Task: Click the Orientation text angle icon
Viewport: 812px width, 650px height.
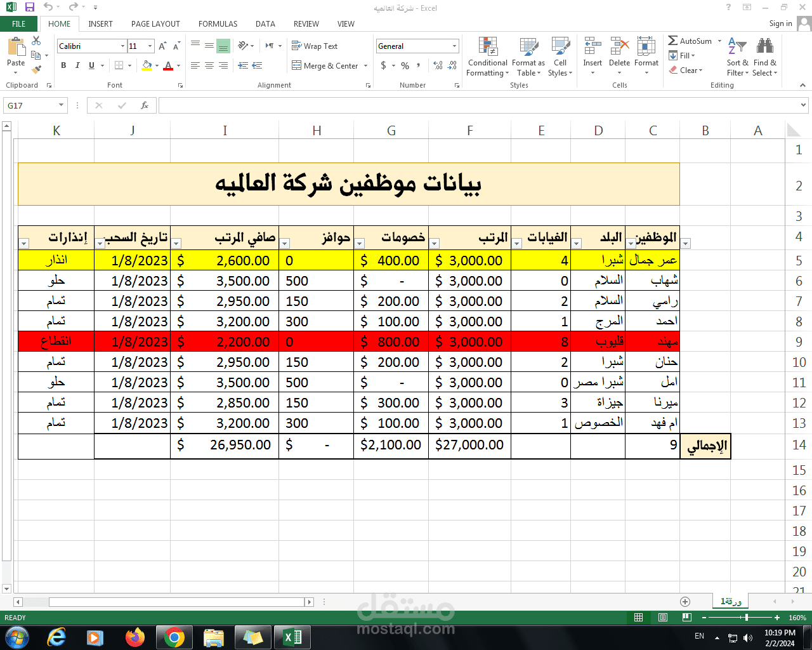Action: click(243, 46)
